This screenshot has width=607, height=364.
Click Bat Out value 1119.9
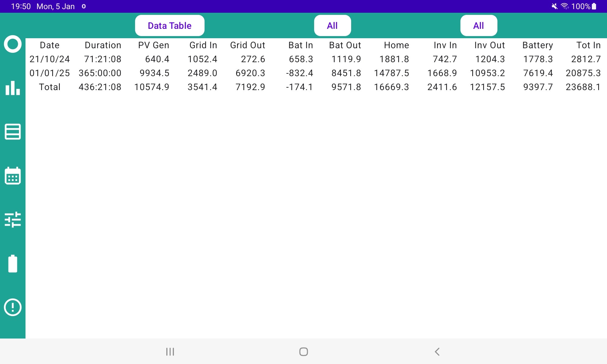[346, 59]
